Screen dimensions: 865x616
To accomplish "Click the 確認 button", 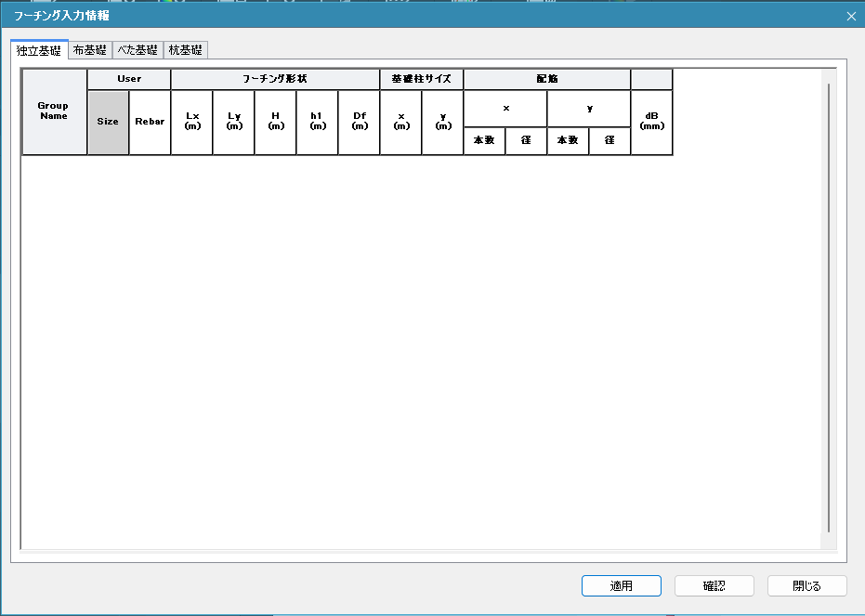I will tap(714, 585).
